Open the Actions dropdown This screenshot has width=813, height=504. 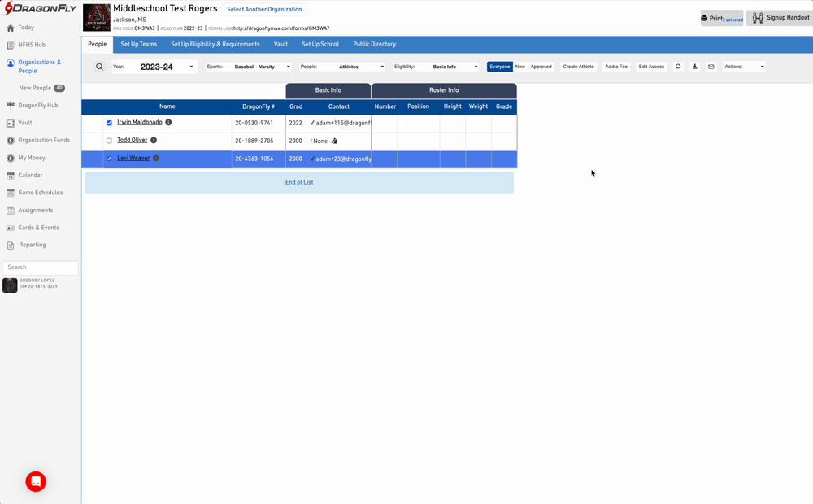(x=743, y=67)
